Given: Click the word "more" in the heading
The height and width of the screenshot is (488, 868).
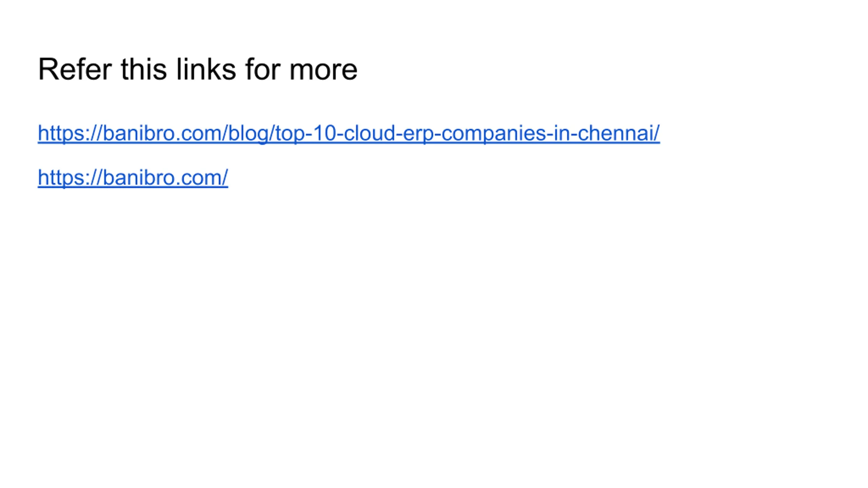Looking at the screenshot, I should pos(323,70).
